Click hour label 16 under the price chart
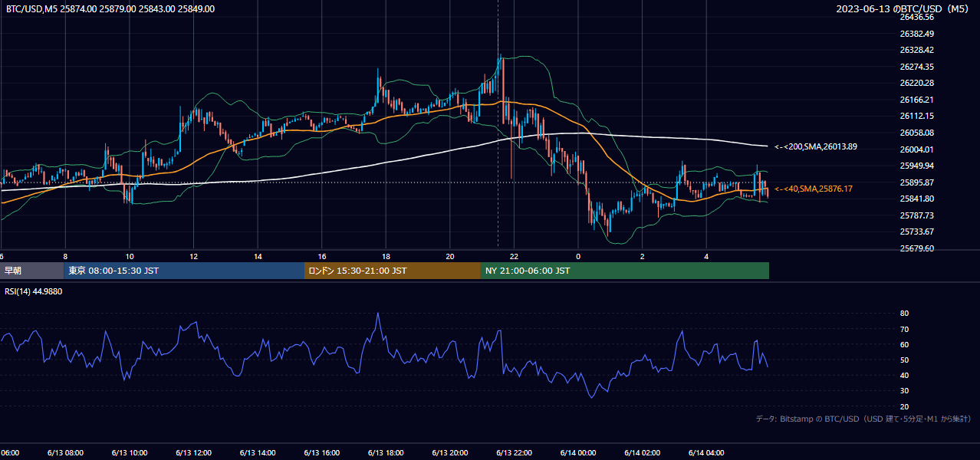Screen dimensions: 980x460 [x=322, y=256]
